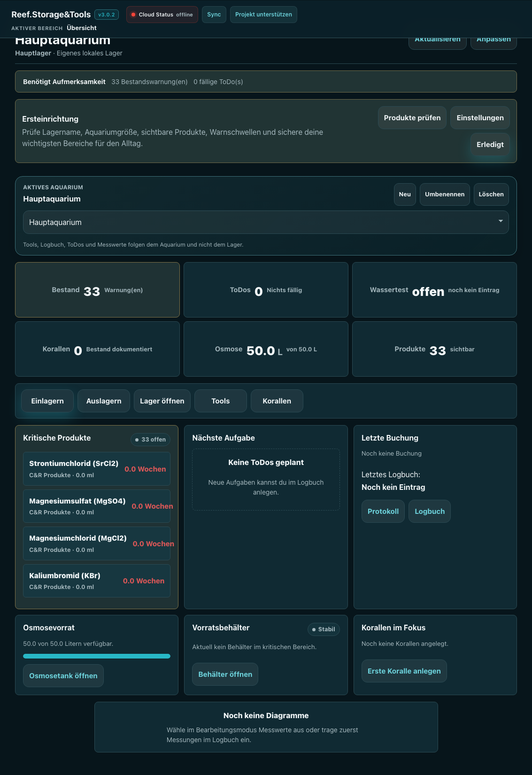Screen dimensions: 532x775
Task: Click the Stabil status badge
Action: [x=324, y=629]
